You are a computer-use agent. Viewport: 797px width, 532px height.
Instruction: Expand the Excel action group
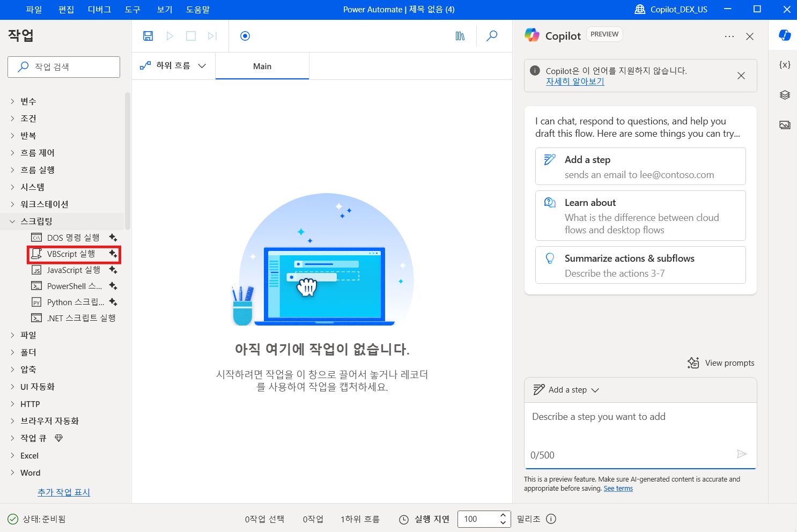12,455
